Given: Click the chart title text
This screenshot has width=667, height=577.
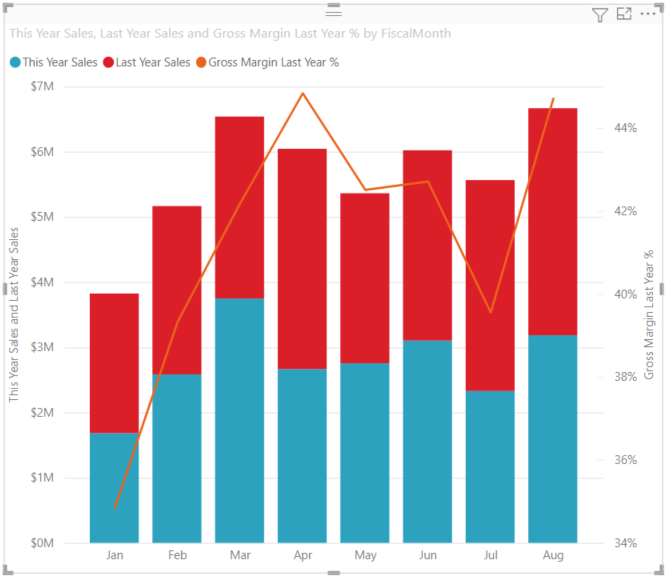Looking at the screenshot, I should tap(230, 34).
